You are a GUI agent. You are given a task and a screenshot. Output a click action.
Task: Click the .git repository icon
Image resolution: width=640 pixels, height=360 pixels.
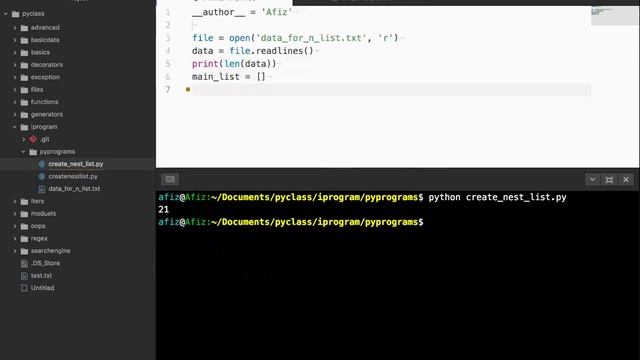[x=33, y=139]
